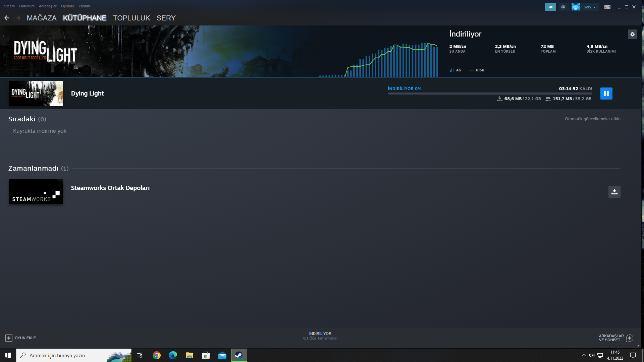Click the Steamworks download arrow icon
Viewport: 644px width, 362px height.
coord(614,192)
